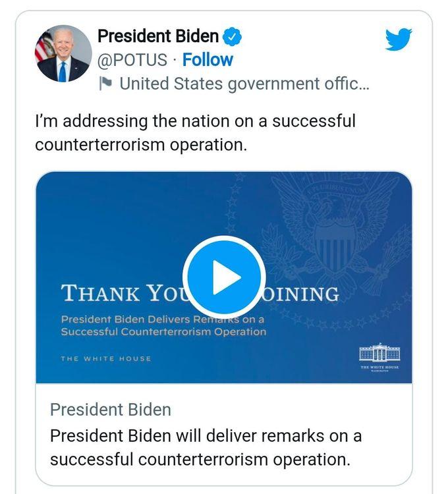Screen dimensions: 448x494
Task: Open the card title President Biden
Action: (x=110, y=409)
